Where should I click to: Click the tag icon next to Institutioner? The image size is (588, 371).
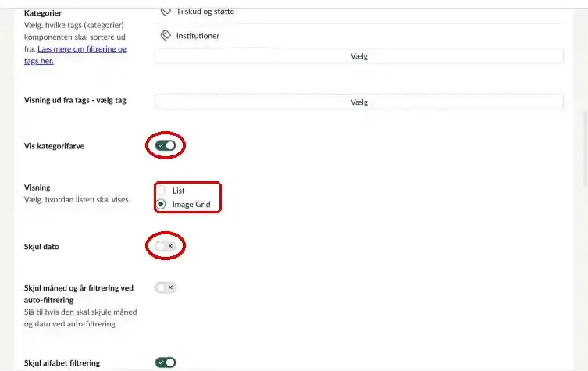166,36
